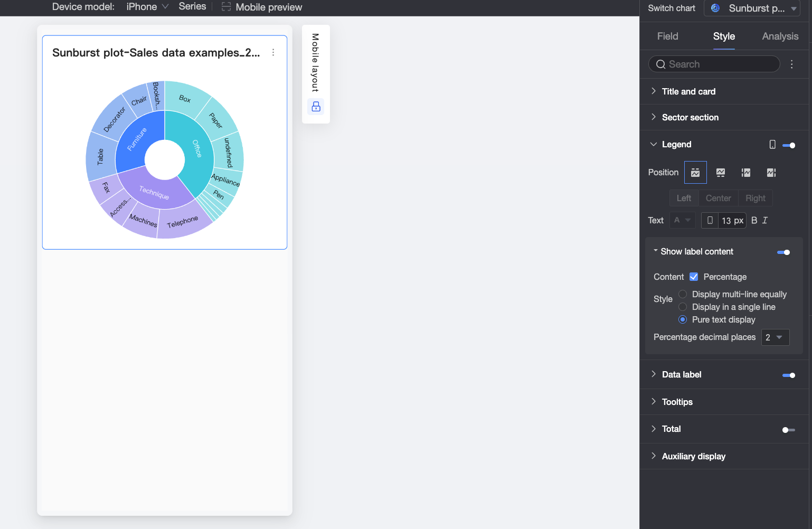Expand the Total section

coord(654,429)
